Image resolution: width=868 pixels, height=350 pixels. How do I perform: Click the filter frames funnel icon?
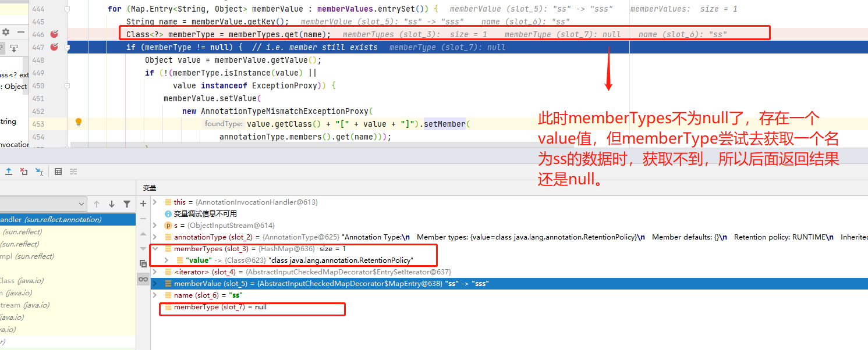(127, 204)
